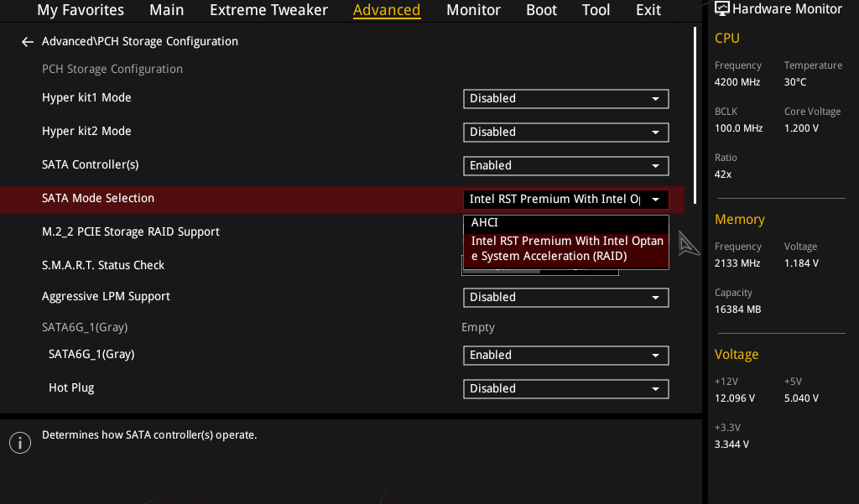Select the Advanced tab
The width and height of the screenshot is (859, 504).
point(387,10)
